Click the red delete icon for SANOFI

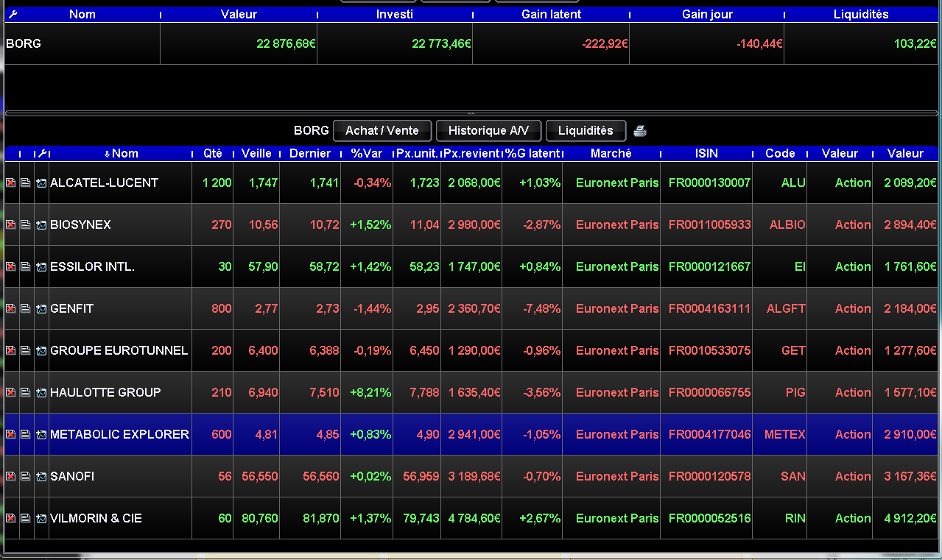tap(11, 476)
